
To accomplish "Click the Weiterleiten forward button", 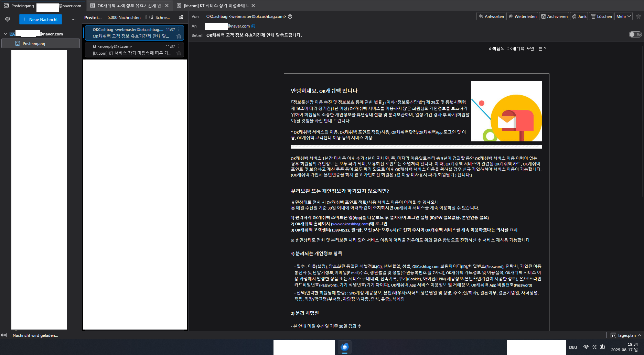I will [522, 16].
